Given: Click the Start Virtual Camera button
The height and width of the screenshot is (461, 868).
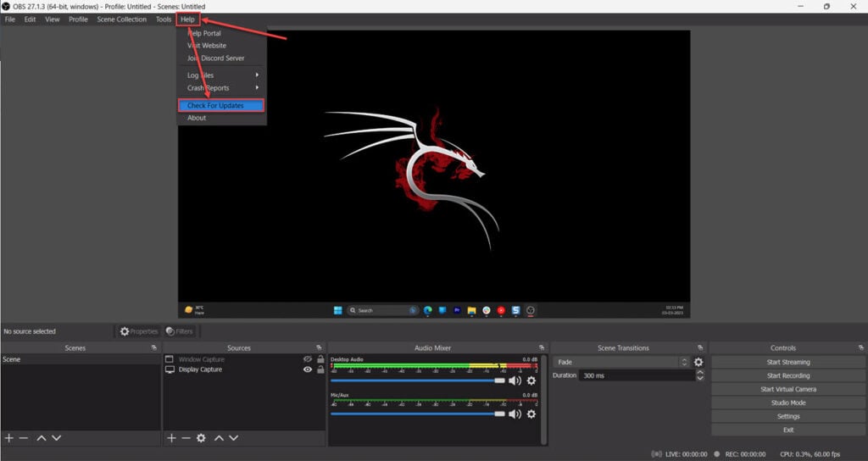Looking at the screenshot, I should (x=787, y=389).
